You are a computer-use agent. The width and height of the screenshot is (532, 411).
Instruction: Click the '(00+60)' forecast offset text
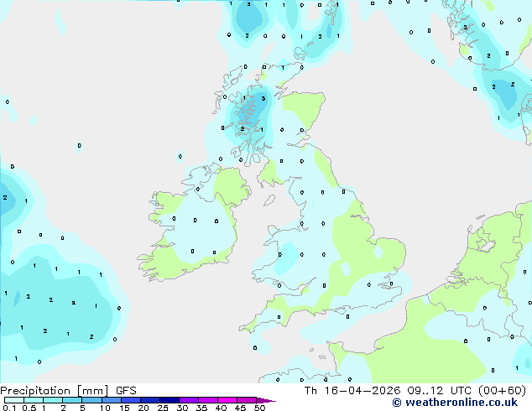502,391
